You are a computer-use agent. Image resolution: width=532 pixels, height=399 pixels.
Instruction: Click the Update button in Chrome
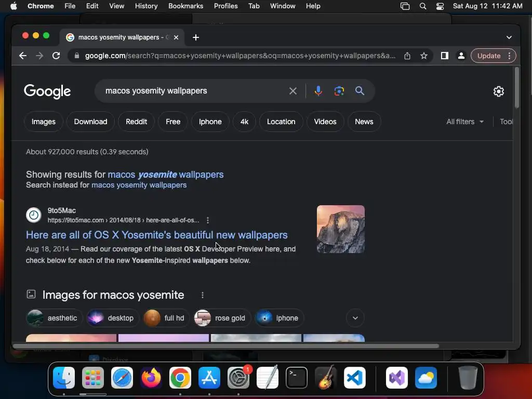click(x=488, y=56)
